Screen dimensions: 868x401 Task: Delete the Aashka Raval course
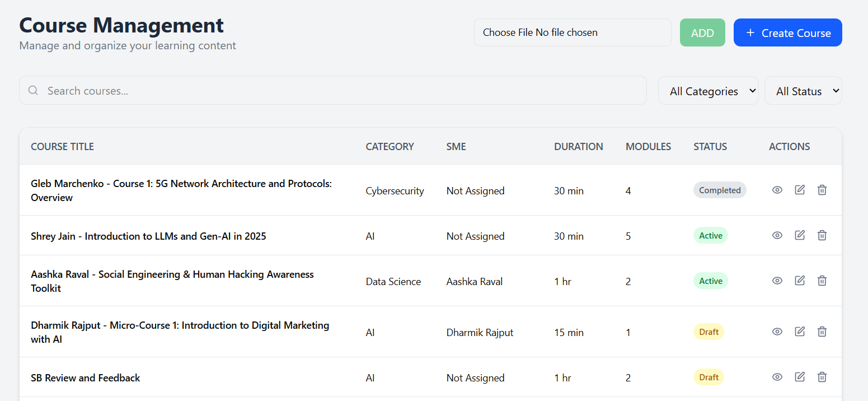pyautogui.click(x=822, y=280)
